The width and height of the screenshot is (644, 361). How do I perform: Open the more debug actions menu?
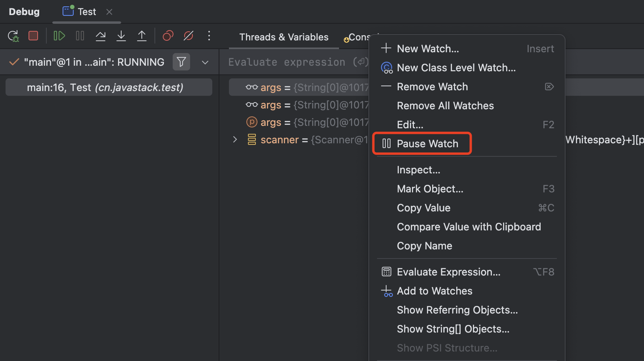pyautogui.click(x=209, y=36)
